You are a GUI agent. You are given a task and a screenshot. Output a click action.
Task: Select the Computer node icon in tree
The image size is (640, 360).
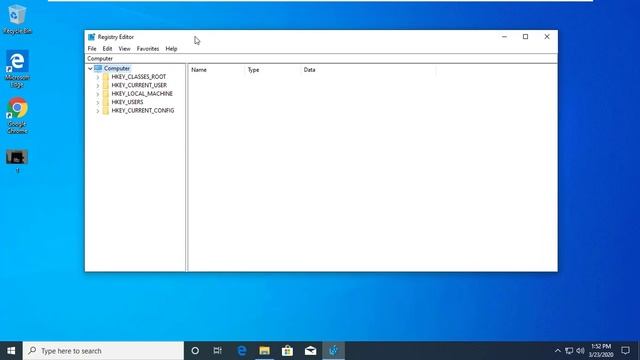tap(98, 68)
